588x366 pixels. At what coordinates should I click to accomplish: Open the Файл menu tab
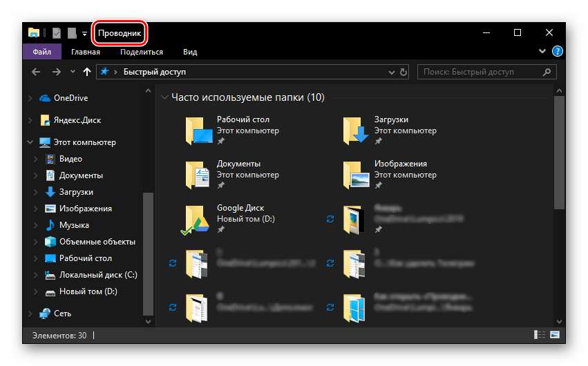[x=41, y=52]
